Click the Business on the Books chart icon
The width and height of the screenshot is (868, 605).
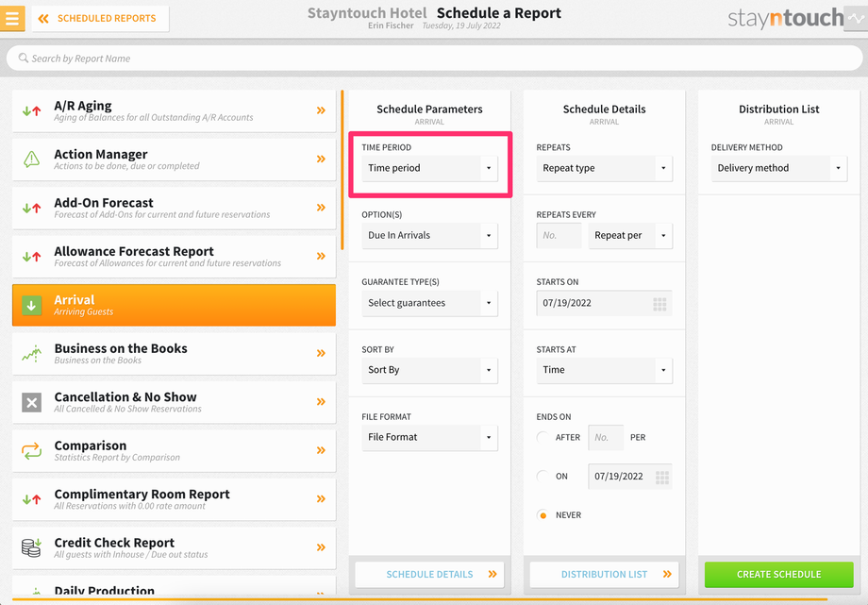pos(31,354)
